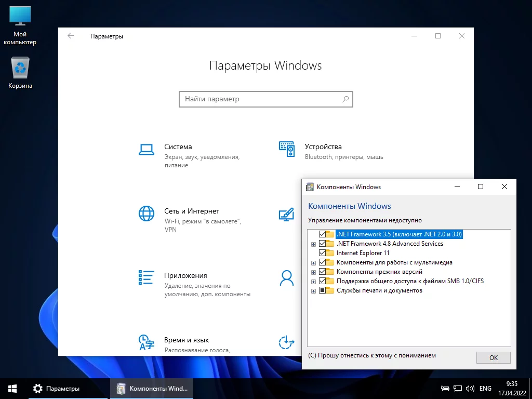The width and height of the screenshot is (532, 399).
Task: Minimize the Параметры window
Action: (x=414, y=36)
